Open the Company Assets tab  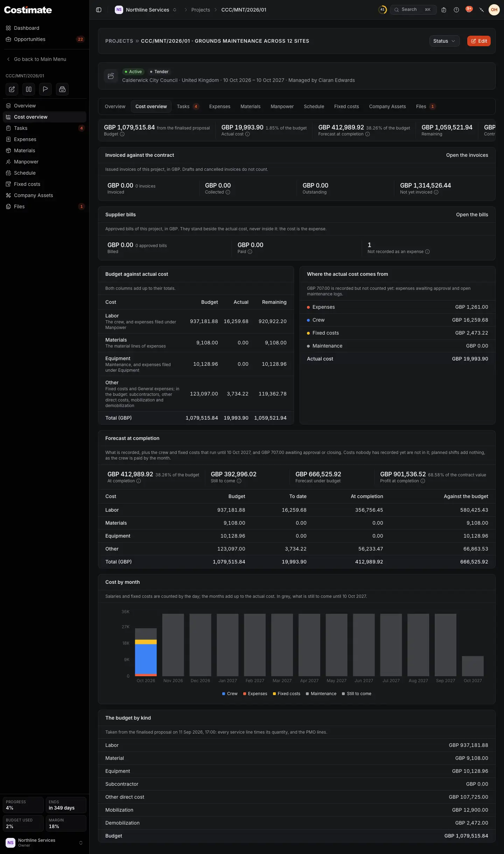click(387, 106)
